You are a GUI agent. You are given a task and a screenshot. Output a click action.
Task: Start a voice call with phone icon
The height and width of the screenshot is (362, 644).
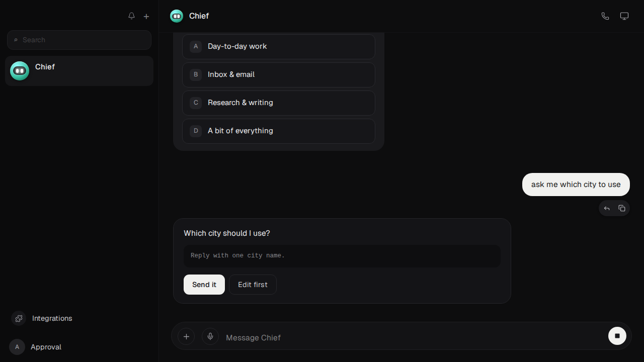(605, 16)
